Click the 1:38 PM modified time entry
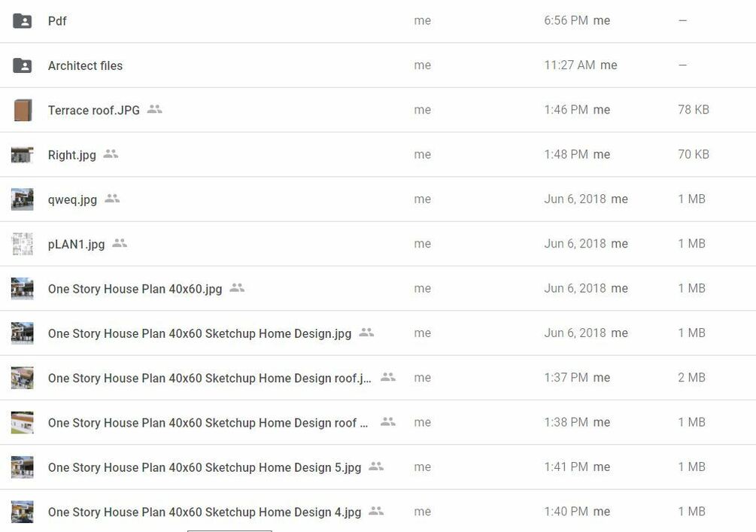The height and width of the screenshot is (532, 756). (566, 422)
